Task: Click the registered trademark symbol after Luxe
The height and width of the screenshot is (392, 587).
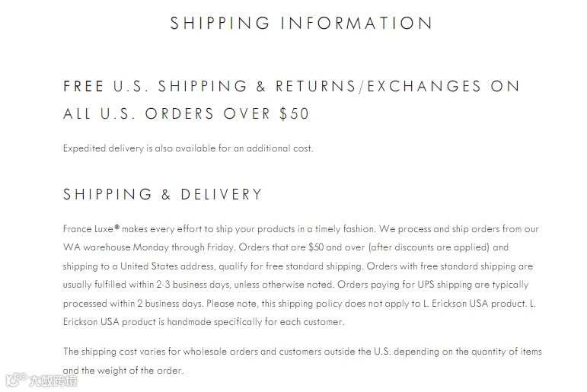Action: pos(116,227)
